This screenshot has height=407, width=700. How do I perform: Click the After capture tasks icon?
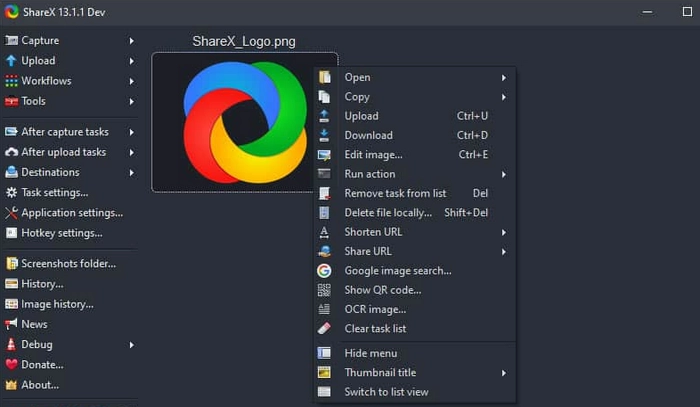coord(11,132)
